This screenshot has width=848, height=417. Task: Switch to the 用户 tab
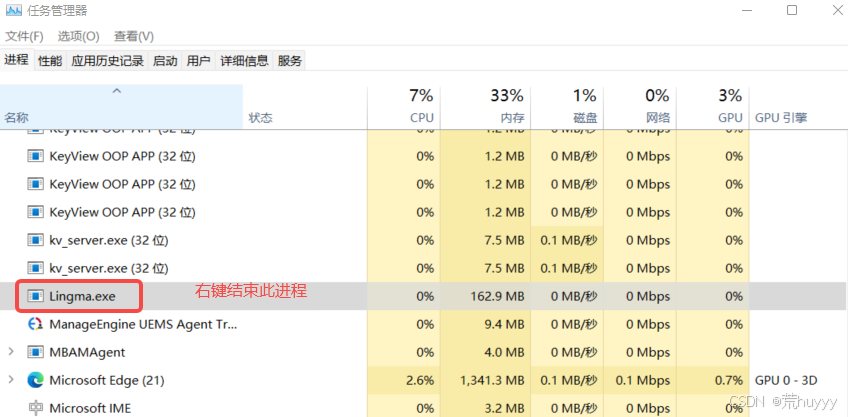[198, 61]
